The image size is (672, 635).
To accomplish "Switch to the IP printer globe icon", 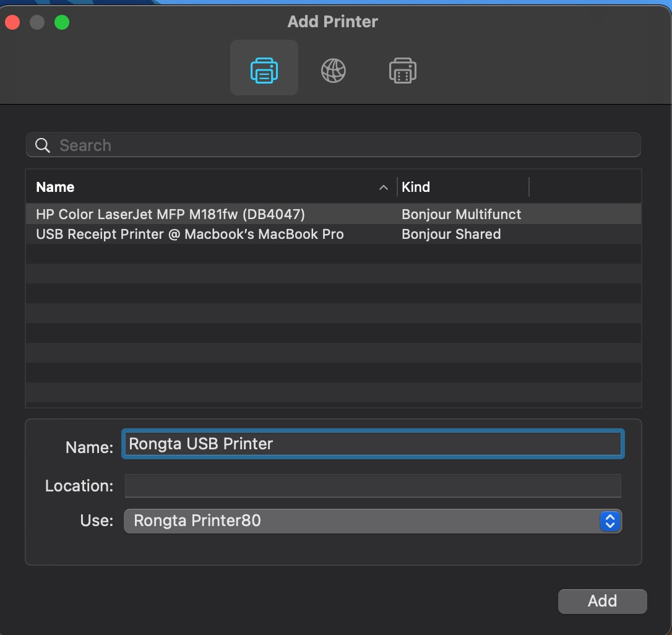I will (x=334, y=71).
